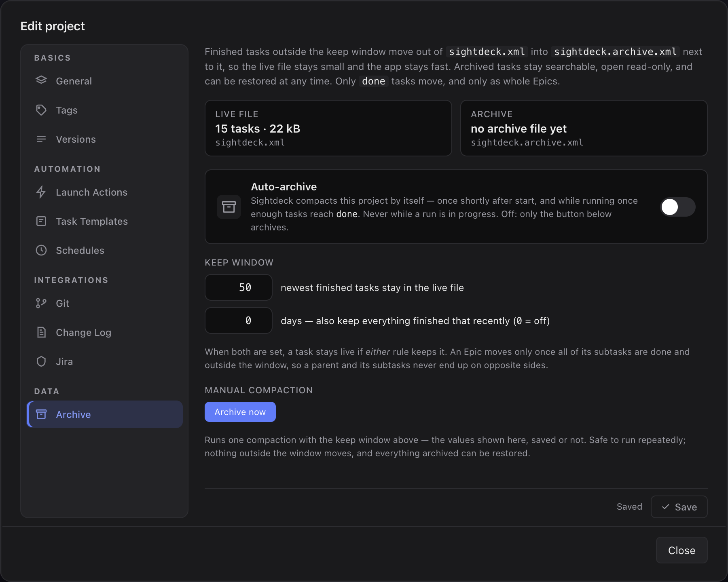Image resolution: width=728 pixels, height=582 pixels.
Task: Click the 'INTEGRATIONS' sidebar group heading
Action: [x=71, y=280]
